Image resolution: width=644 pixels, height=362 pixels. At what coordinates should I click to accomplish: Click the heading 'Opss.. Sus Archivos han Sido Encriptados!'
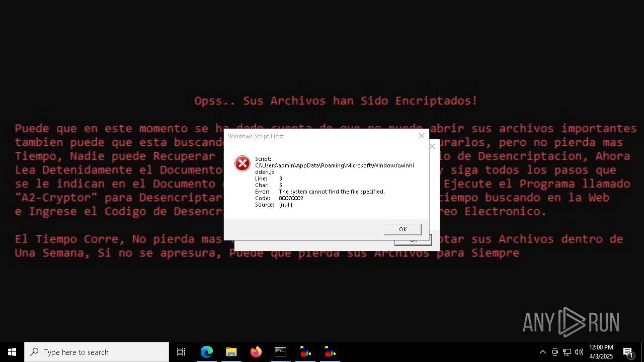336,101
